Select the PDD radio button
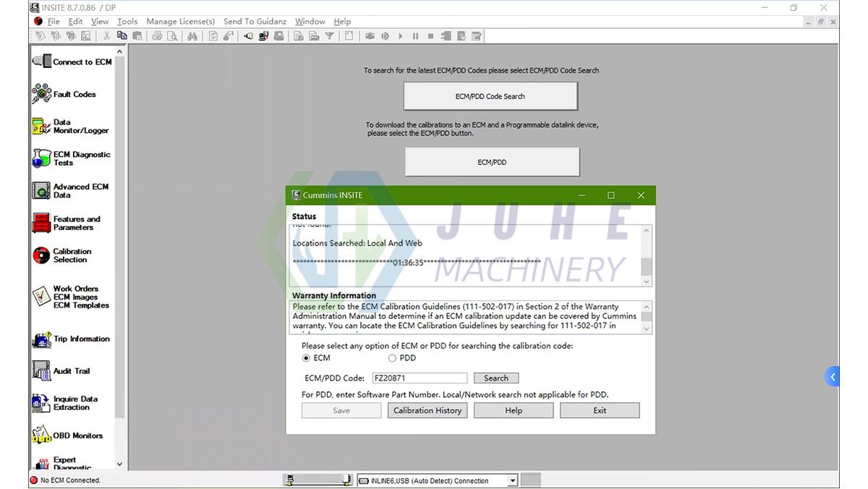Viewport: 868px width, 489px height. point(392,358)
